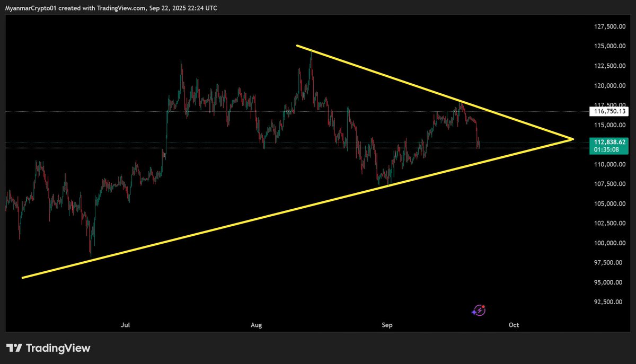Select the 116,750.13 price label
The width and height of the screenshot is (636, 364).
[x=608, y=111]
